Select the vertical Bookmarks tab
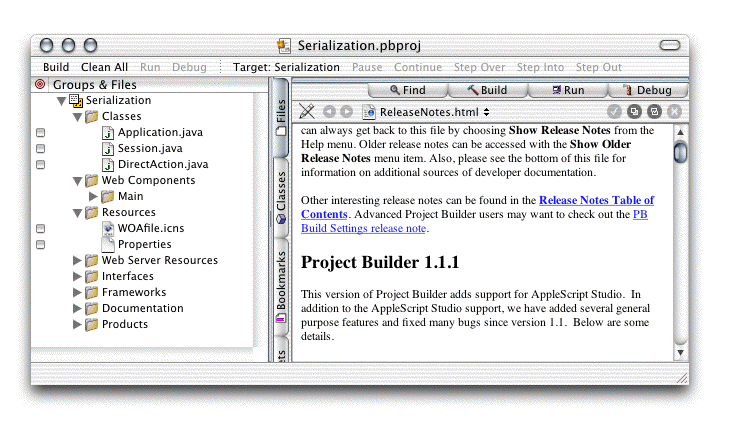The width and height of the screenshot is (734, 438). click(280, 286)
